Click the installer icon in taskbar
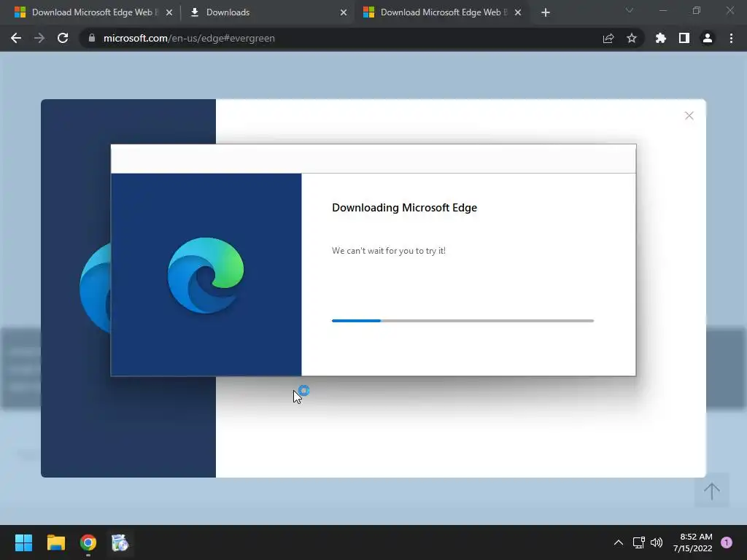Viewport: 747px width, 560px height. (x=120, y=542)
